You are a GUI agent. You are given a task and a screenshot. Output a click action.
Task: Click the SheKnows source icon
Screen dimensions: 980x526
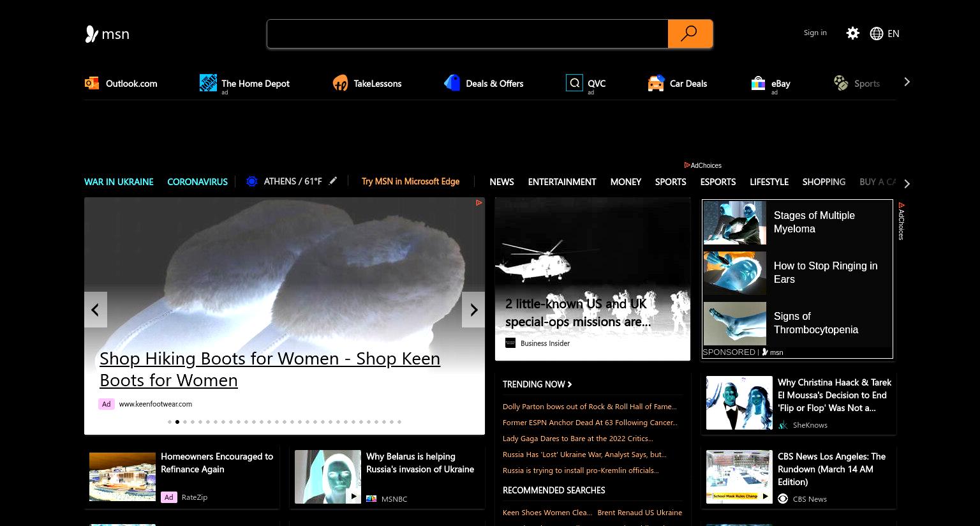[x=783, y=425]
